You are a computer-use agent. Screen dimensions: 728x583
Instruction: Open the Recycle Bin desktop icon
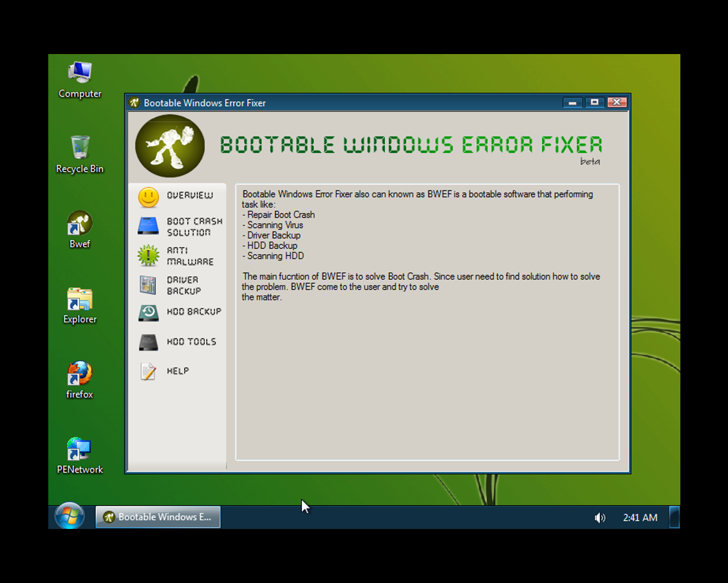80,147
